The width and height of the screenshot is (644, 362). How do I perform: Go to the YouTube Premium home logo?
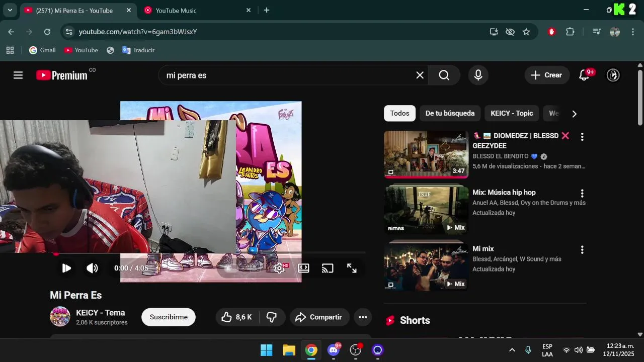pos(62,75)
